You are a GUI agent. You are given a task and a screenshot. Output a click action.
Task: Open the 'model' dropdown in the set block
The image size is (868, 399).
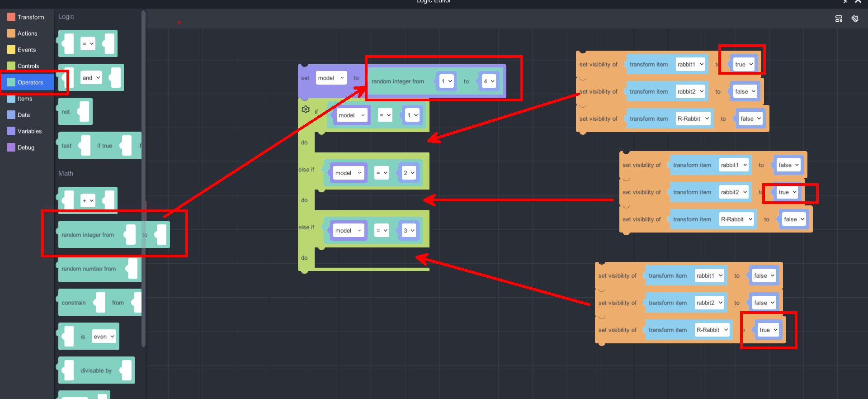tap(331, 78)
